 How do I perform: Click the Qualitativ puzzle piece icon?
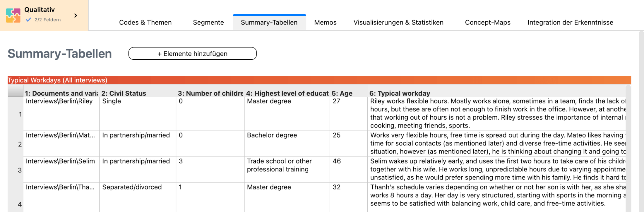pos(13,15)
